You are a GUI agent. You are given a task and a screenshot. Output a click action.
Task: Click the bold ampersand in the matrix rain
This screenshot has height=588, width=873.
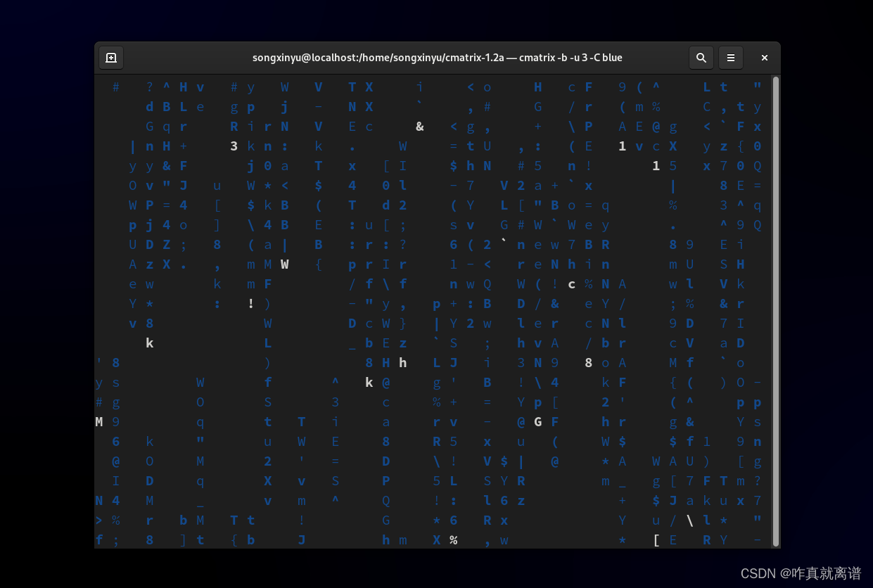[420, 127]
